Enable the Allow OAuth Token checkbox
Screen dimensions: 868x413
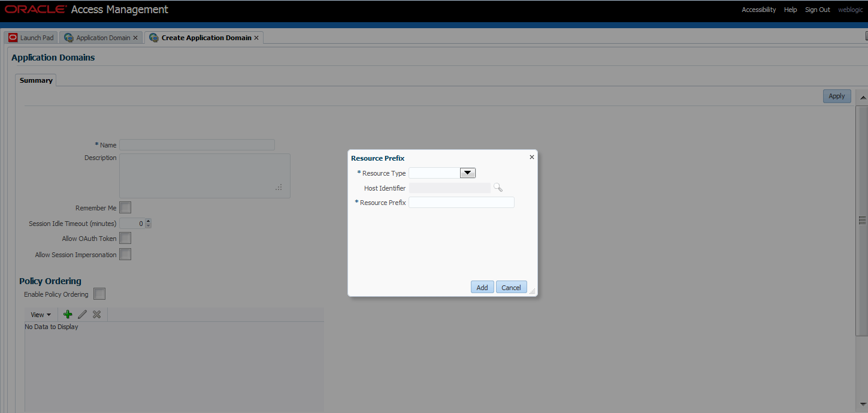(125, 238)
